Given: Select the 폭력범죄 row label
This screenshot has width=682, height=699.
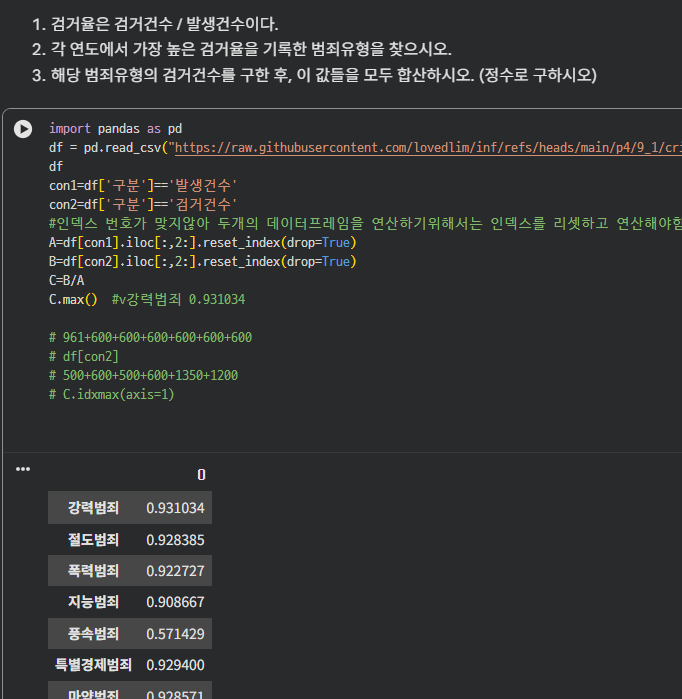Looking at the screenshot, I should (93, 571).
